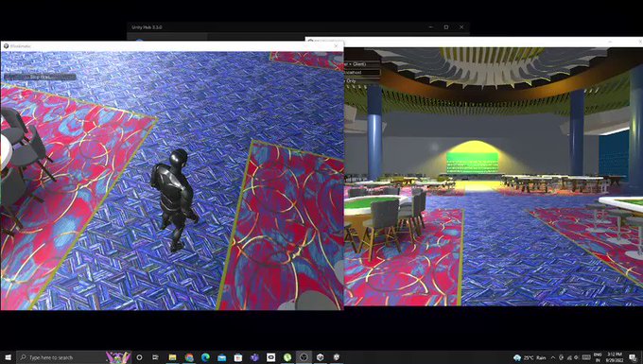Close the left game player window
The width and height of the screenshot is (643, 364).
click(336, 46)
